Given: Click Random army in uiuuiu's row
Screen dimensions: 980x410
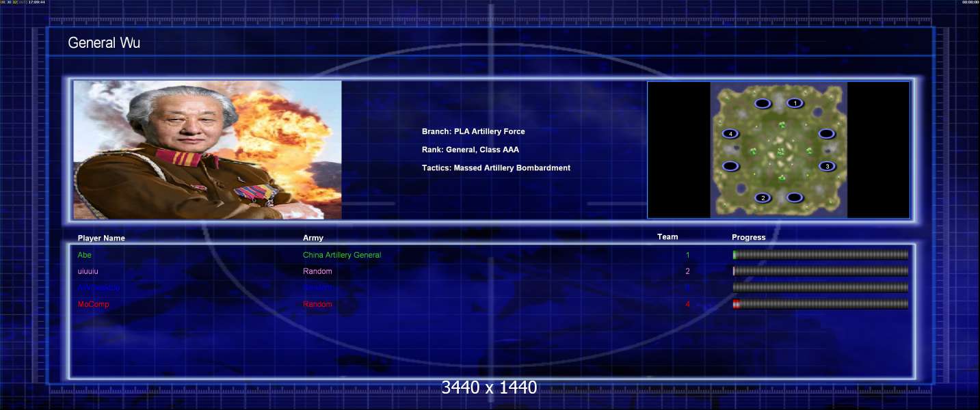Looking at the screenshot, I should 317,271.
